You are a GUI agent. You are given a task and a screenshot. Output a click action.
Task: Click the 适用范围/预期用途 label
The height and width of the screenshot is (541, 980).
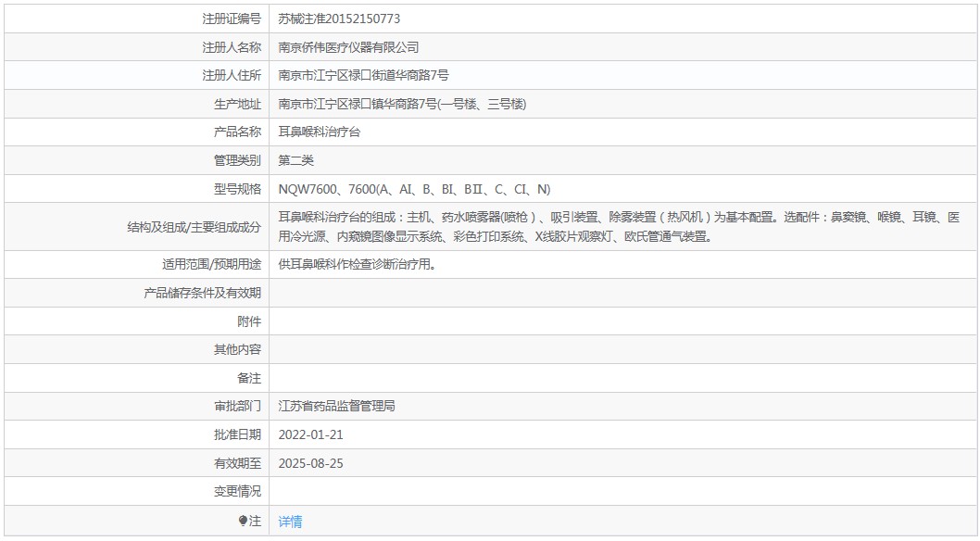point(212,264)
